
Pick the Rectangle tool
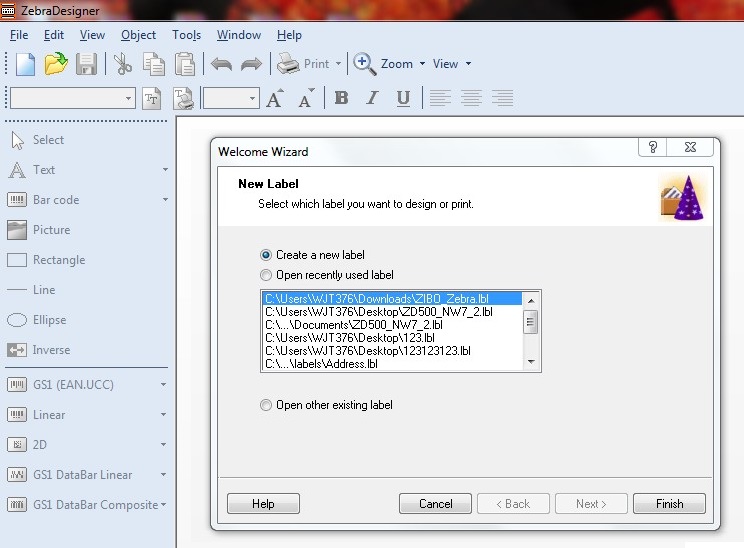pos(46,260)
